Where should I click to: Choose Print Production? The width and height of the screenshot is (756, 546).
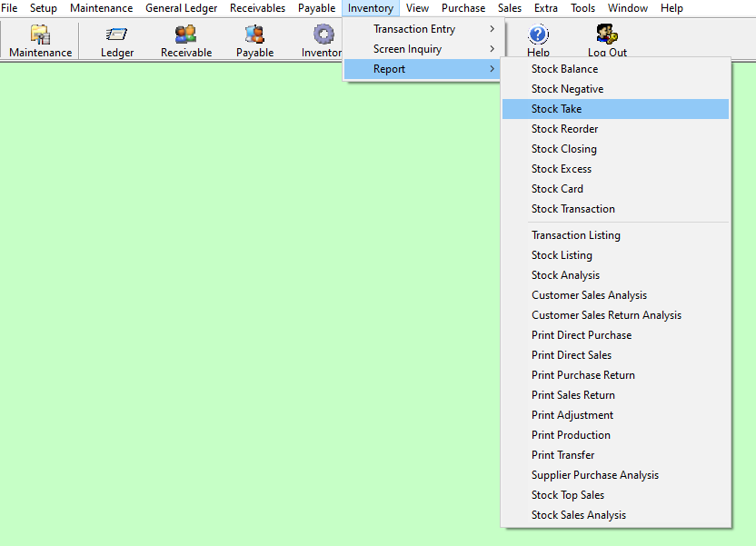point(616,435)
